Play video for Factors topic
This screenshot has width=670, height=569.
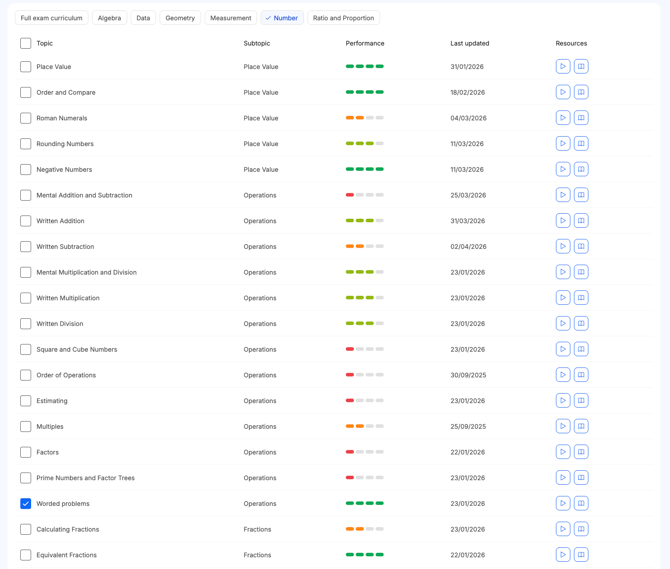click(563, 452)
